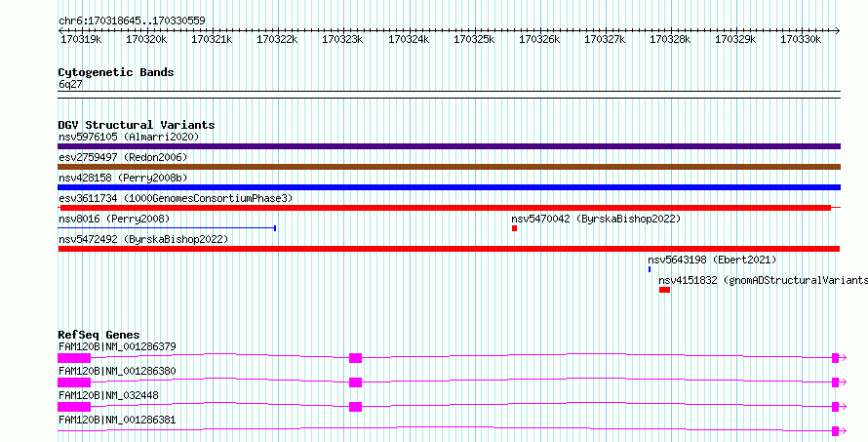The image size is (868, 442).
Task: Open nsv5472492 (ByrskaBishop2022) label
Action: [143, 239]
